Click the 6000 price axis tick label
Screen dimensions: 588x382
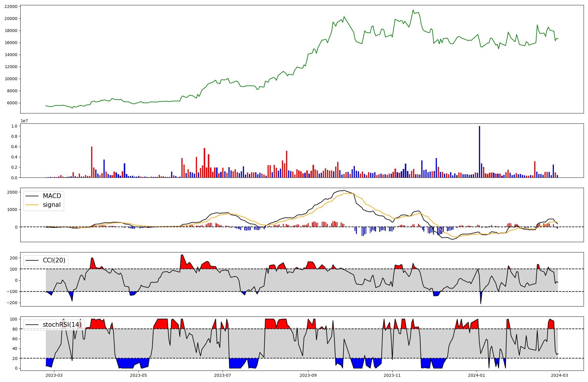[x=12, y=103]
